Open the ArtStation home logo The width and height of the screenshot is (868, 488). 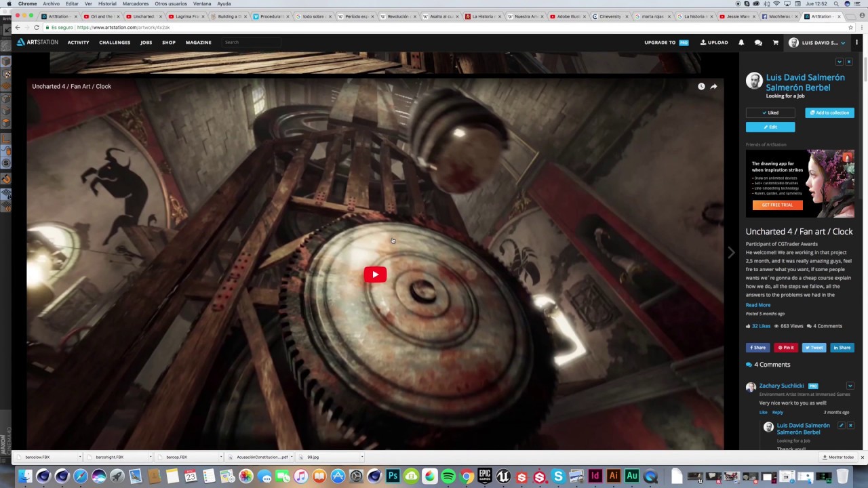(x=37, y=42)
